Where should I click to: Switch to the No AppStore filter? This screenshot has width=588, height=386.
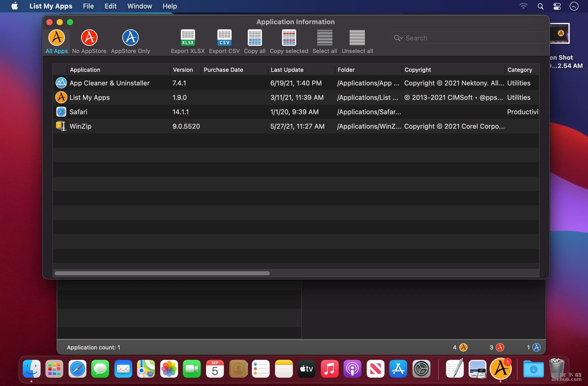click(89, 38)
